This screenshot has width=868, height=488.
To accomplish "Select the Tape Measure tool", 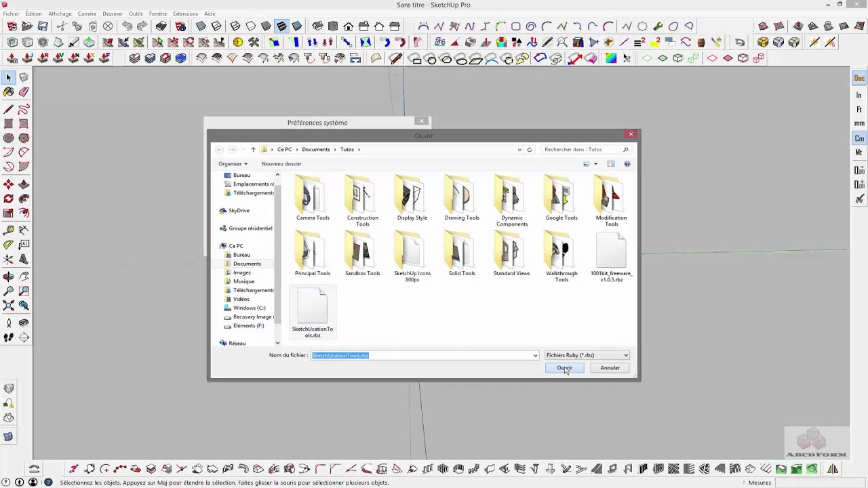I will point(9,230).
